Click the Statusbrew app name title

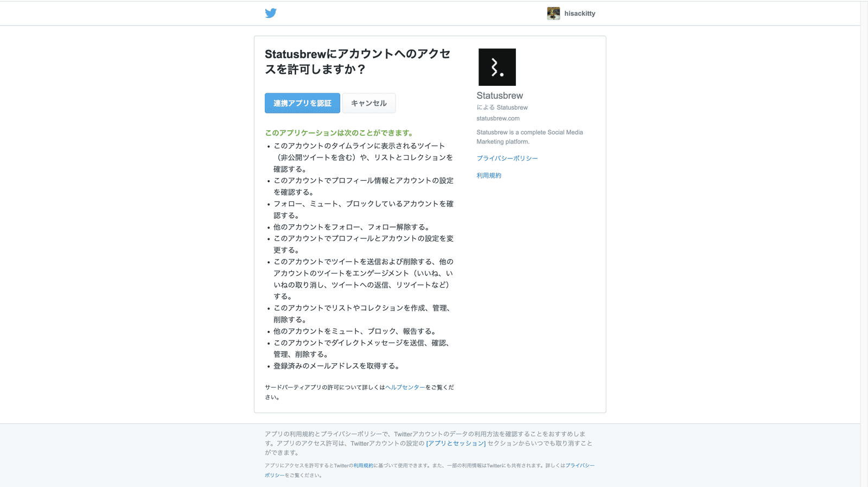(500, 96)
